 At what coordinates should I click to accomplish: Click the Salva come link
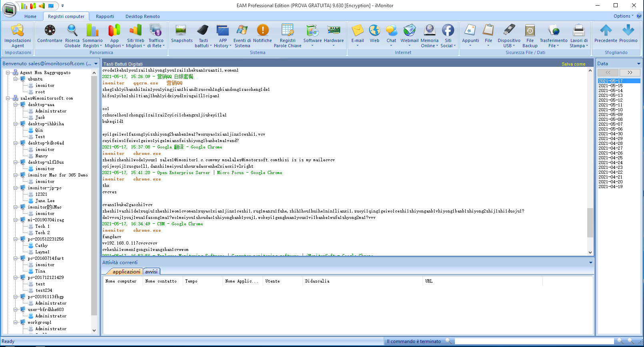pyautogui.click(x=573, y=64)
